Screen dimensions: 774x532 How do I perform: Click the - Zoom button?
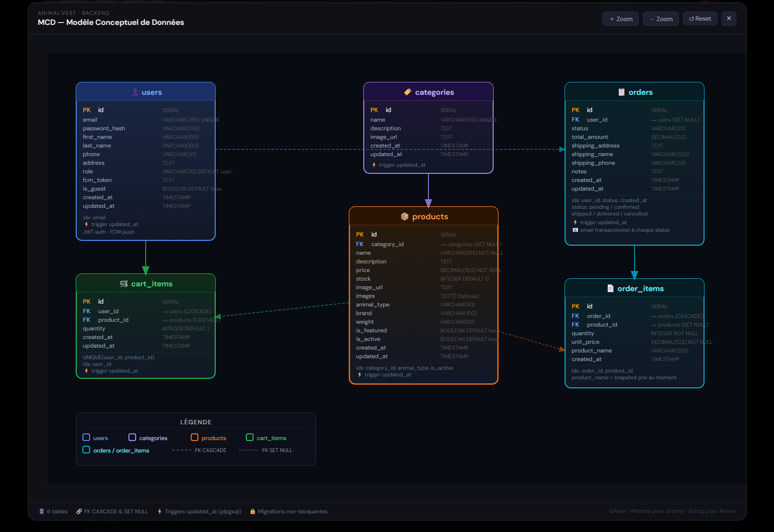(660, 19)
